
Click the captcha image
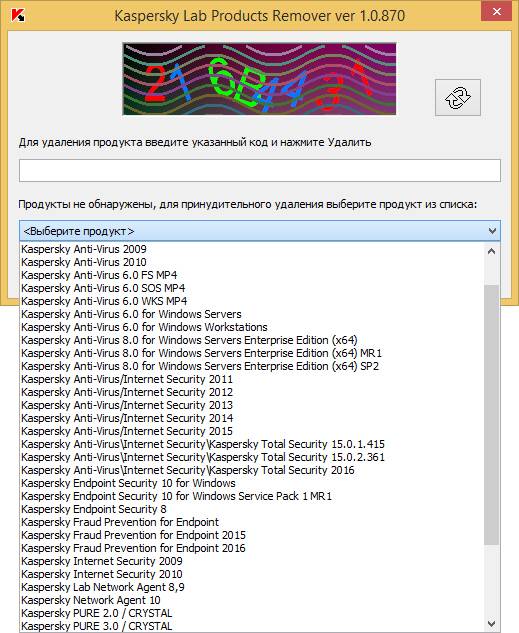[x=259, y=79]
